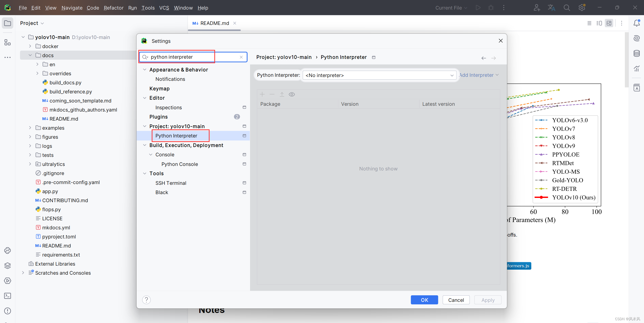Open the Project tool window folder icon
The image size is (644, 323).
(8, 23)
